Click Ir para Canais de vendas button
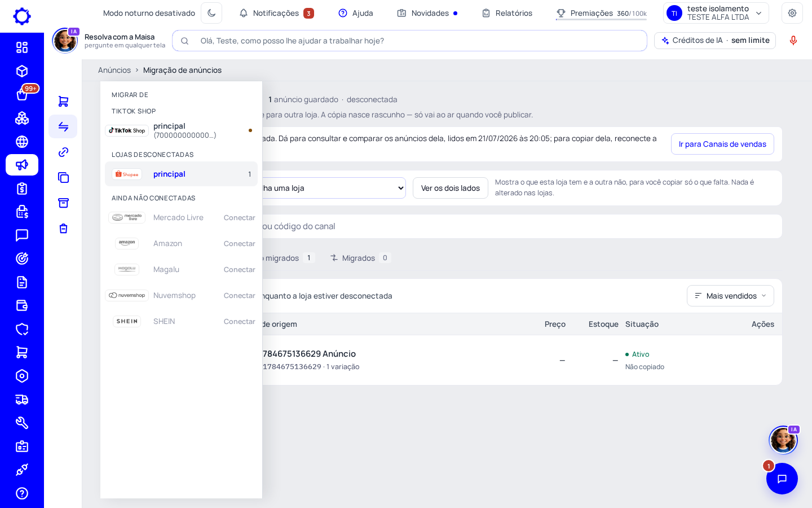The image size is (812, 508). 722,144
